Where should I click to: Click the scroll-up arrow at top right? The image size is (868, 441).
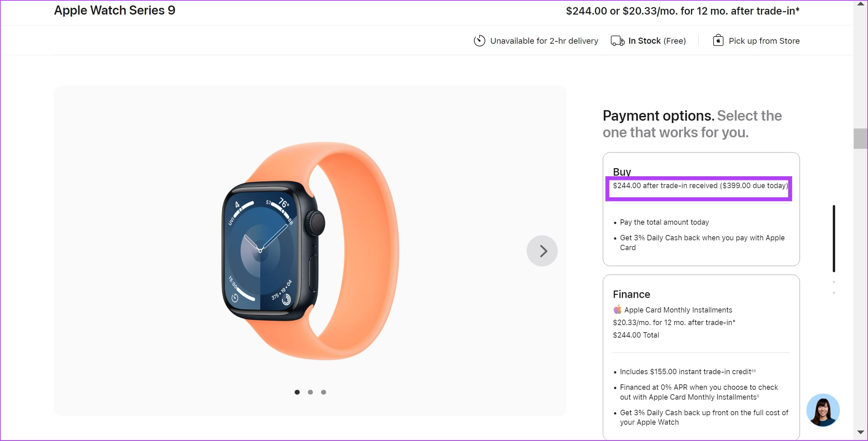tap(860, 4)
